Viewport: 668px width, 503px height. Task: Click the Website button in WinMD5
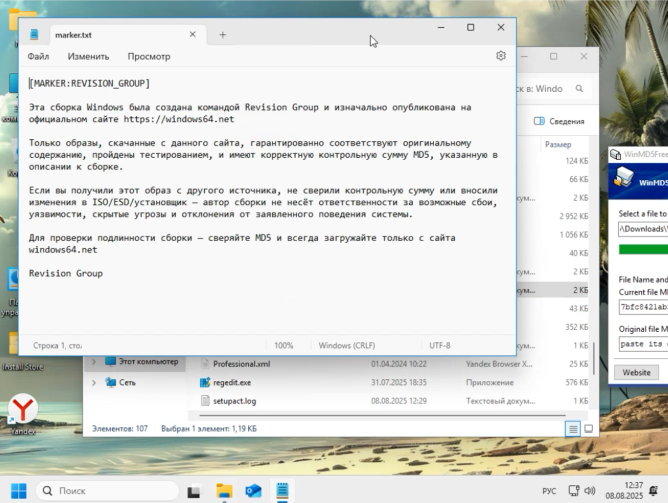[x=637, y=371]
